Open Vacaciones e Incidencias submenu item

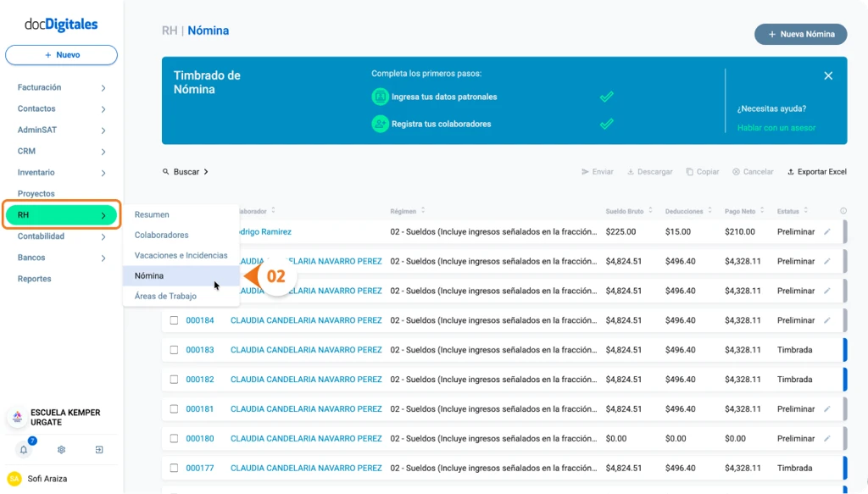click(181, 256)
